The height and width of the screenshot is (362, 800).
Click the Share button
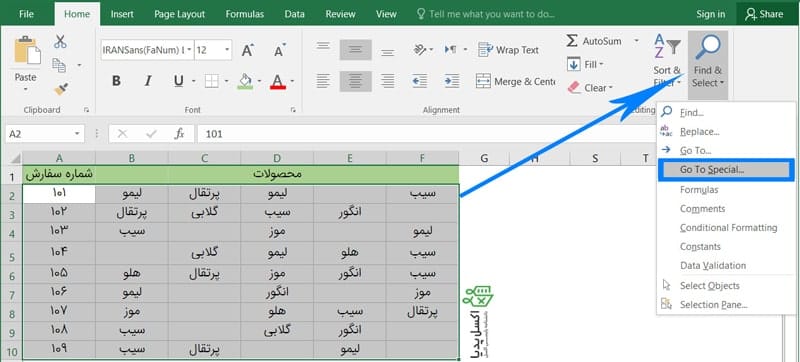764,14
